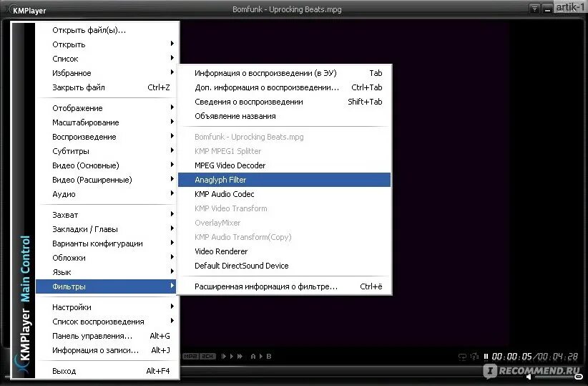588x386 pixels.
Task: Select Доп. информация о воспроизведении...
Action: point(284,87)
